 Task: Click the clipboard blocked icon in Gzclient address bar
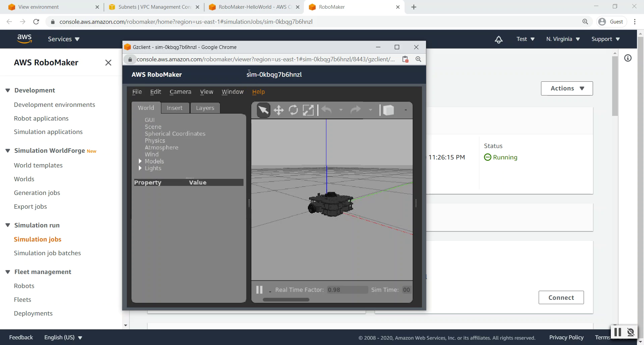tap(405, 59)
